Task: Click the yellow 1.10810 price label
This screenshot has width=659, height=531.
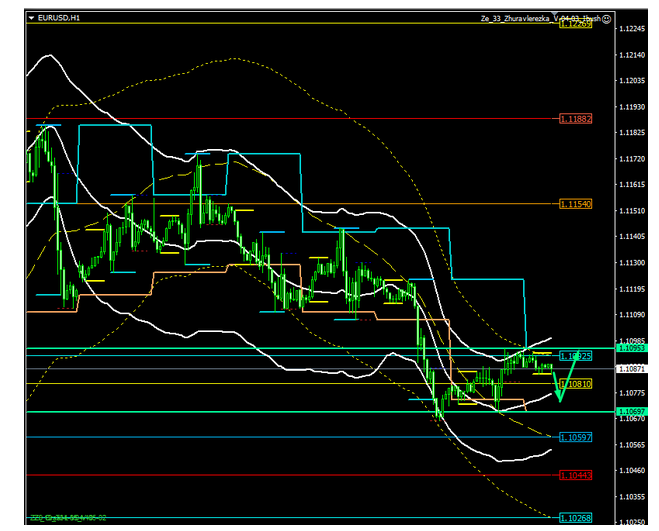Action: [x=575, y=384]
